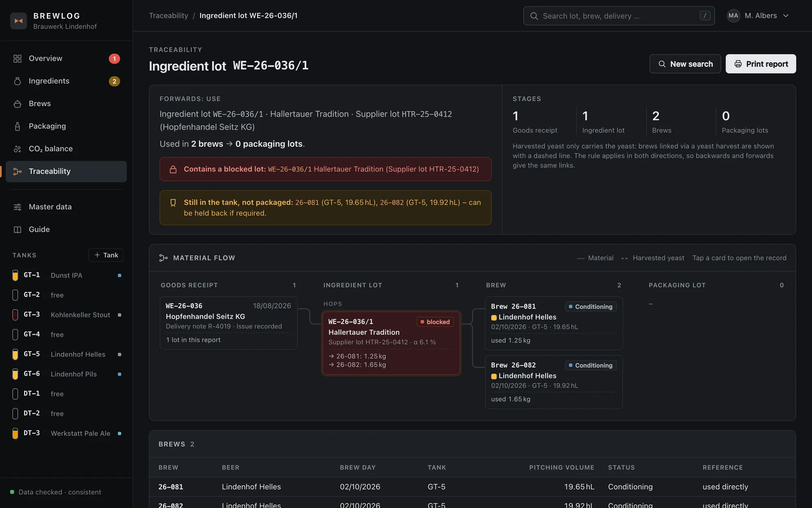This screenshot has width=812, height=508.
Task: Click the BrewLog logo icon
Action: tap(19, 21)
